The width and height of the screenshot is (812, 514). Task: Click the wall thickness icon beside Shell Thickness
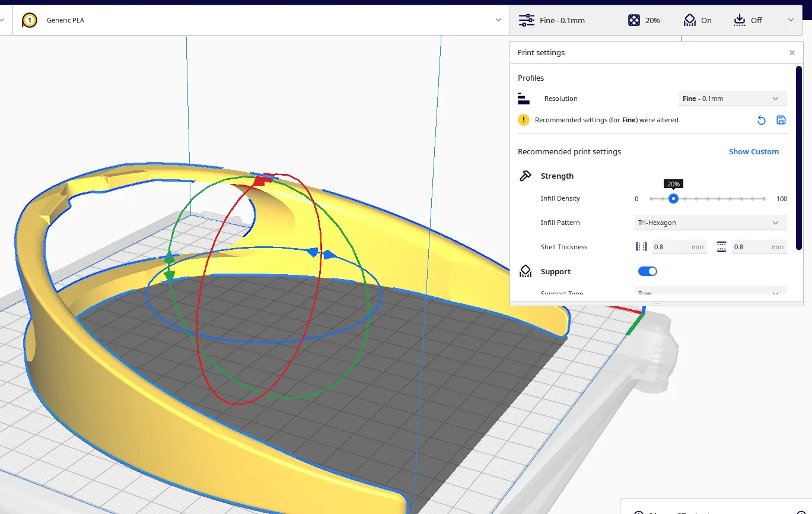pos(641,247)
